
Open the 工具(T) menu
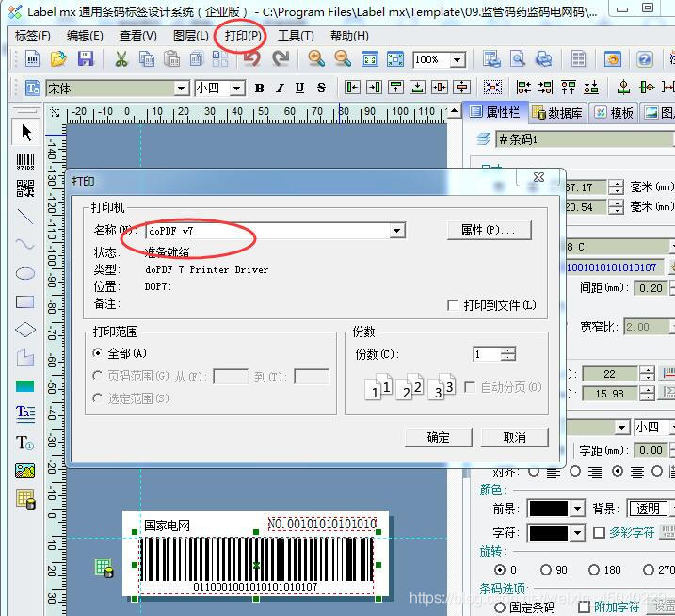[x=296, y=36]
